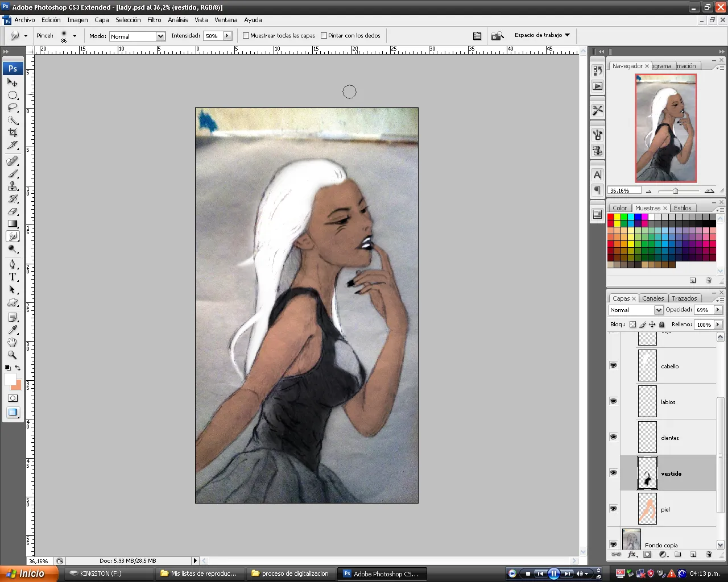Image resolution: width=728 pixels, height=582 pixels.
Task: Select the Elliptical Marquee tool
Action: click(13, 95)
